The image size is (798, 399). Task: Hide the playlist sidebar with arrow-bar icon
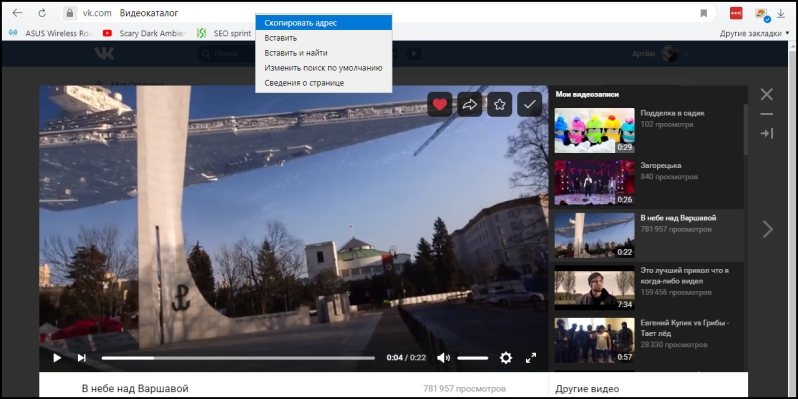(x=767, y=133)
